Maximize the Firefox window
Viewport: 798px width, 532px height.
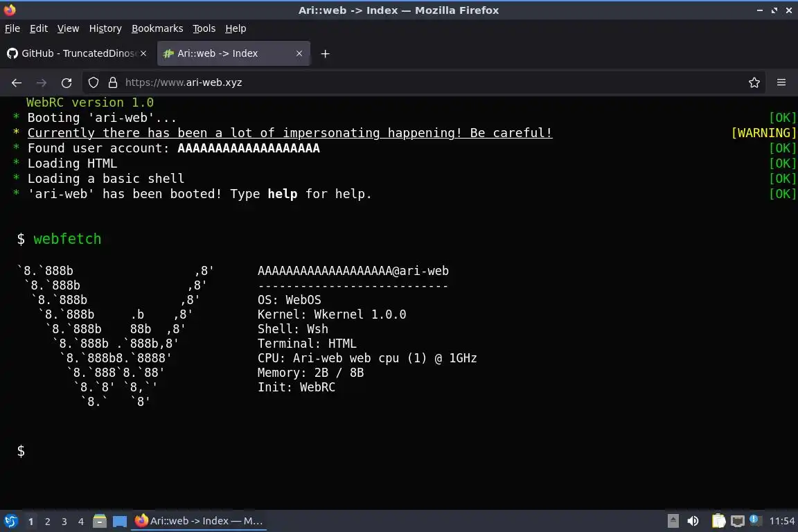pyautogui.click(x=774, y=10)
